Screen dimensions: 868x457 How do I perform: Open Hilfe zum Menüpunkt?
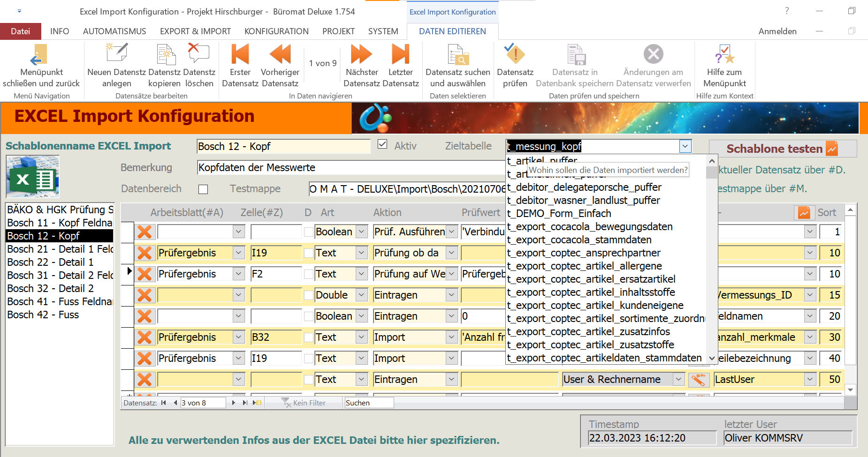pos(724,55)
